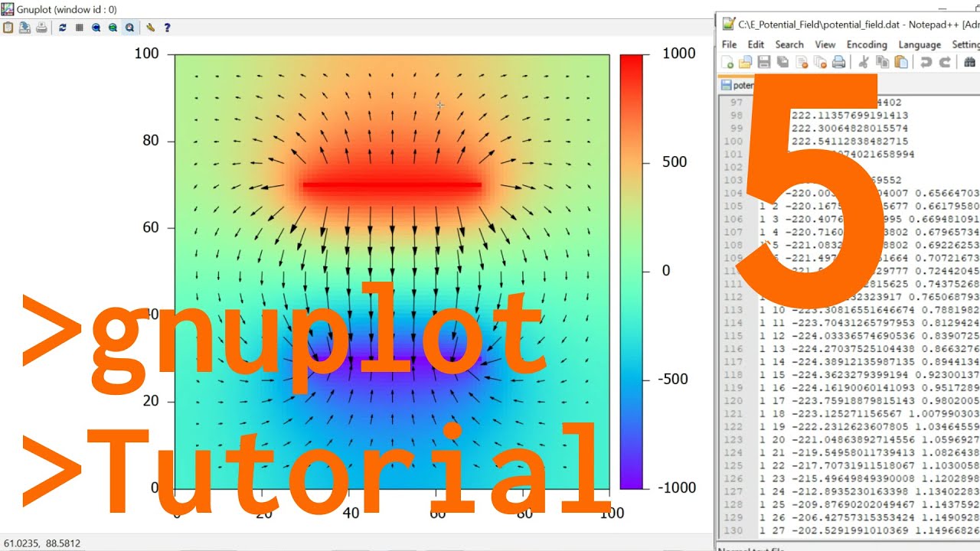This screenshot has height=551, width=980.
Task: Print the Gnuplot plot
Action: point(41,28)
